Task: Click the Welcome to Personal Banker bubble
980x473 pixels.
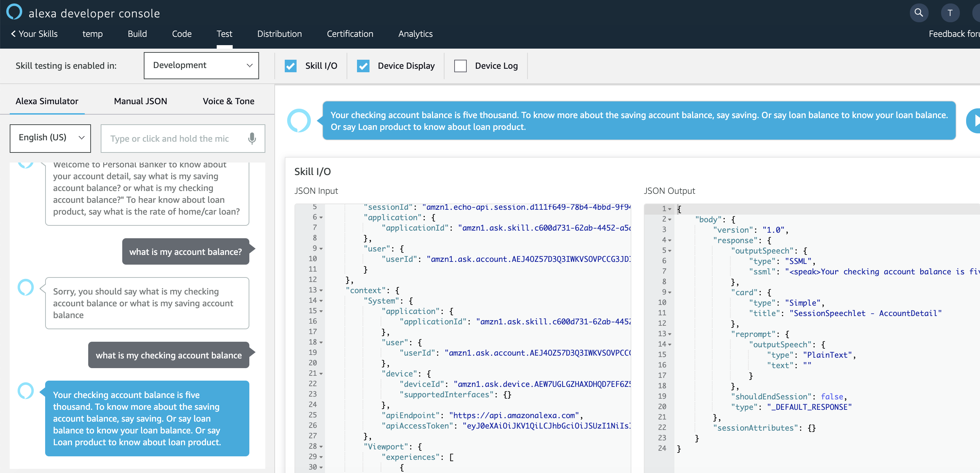Action: [x=147, y=194]
